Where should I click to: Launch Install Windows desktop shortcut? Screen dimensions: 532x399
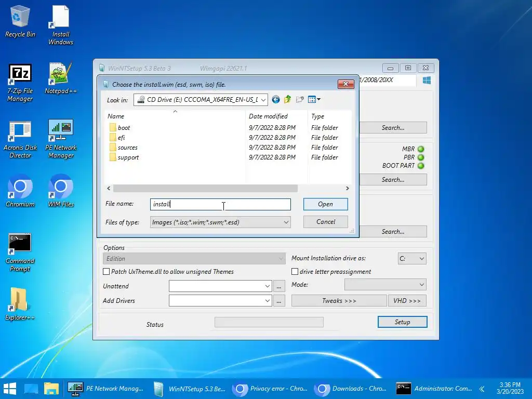tap(60, 25)
